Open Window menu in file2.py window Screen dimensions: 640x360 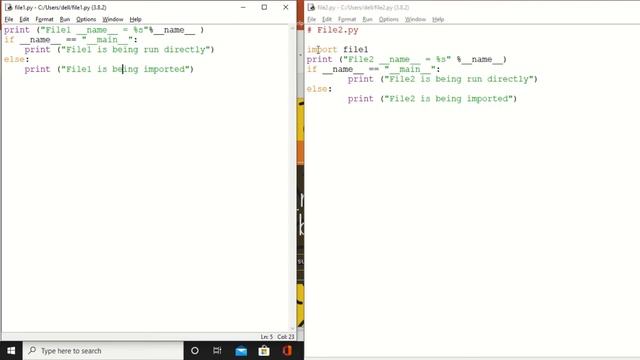click(x=415, y=19)
